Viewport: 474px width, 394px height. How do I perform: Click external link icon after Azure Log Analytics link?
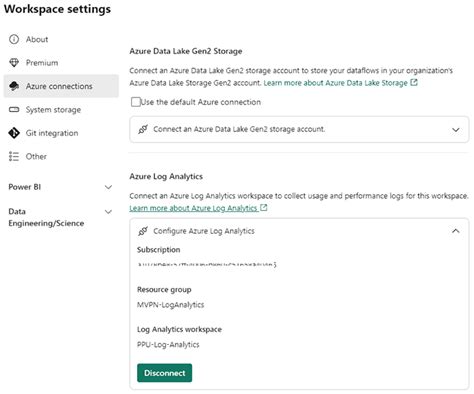point(263,208)
